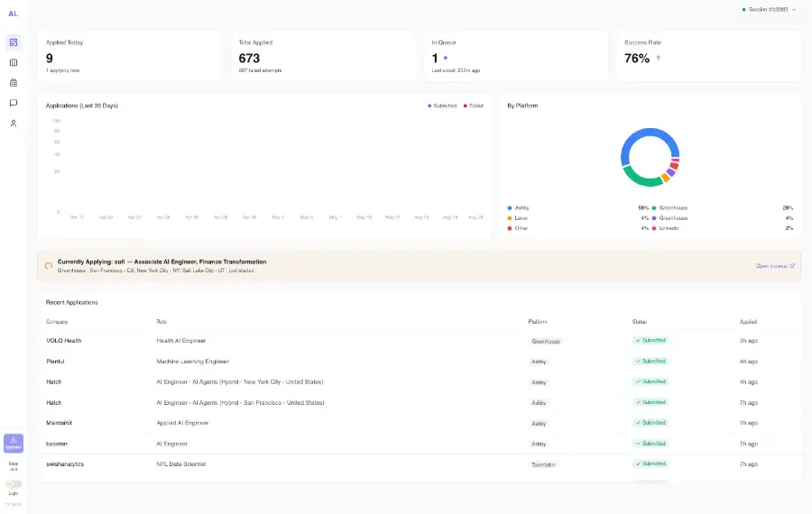Click the Applied column header
The height and width of the screenshot is (514, 812).
[x=748, y=322]
